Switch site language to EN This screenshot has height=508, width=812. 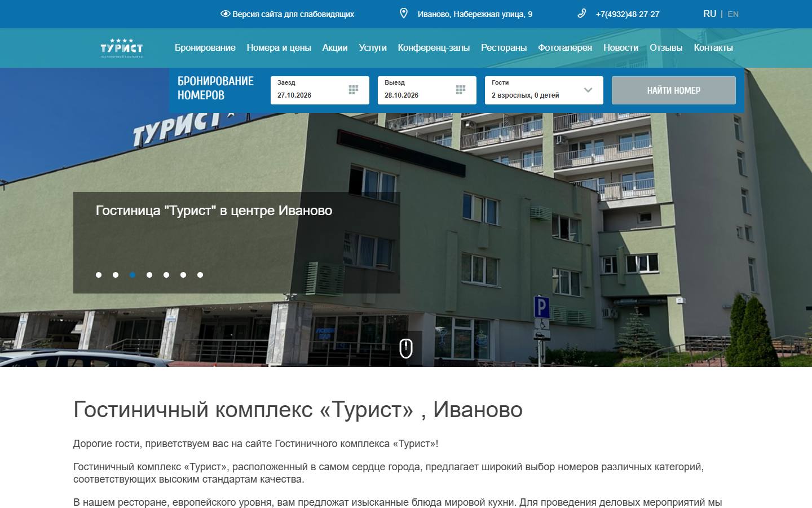coord(733,14)
